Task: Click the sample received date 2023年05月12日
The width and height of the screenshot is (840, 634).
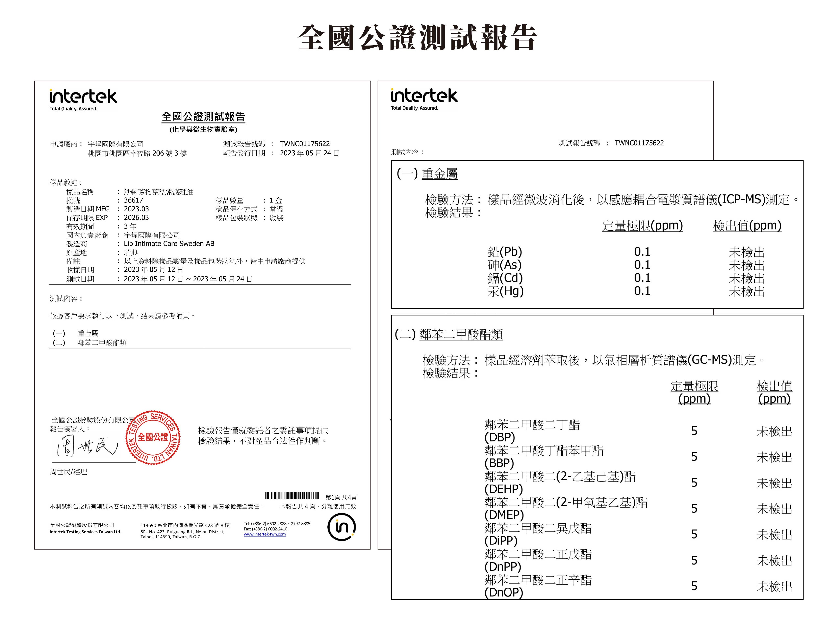Action: click(x=153, y=270)
